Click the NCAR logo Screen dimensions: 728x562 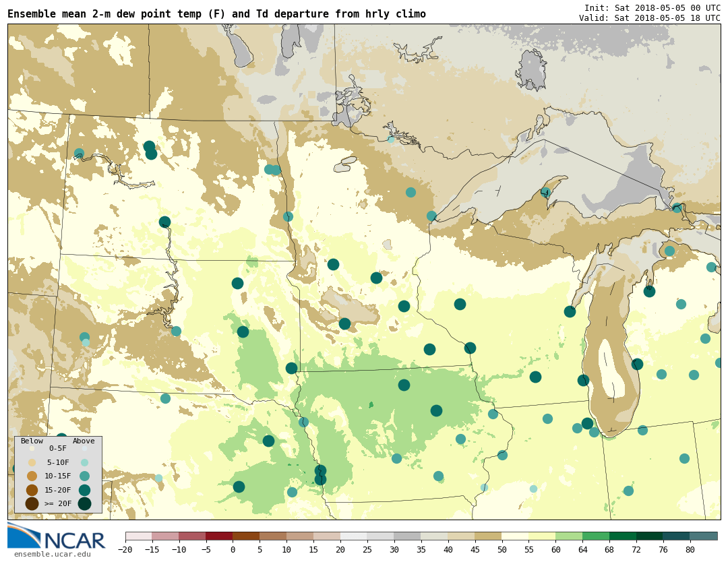[57, 537]
